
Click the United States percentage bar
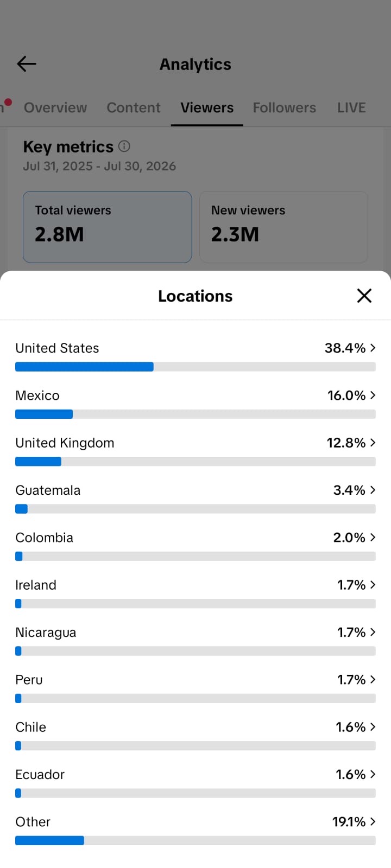195,367
